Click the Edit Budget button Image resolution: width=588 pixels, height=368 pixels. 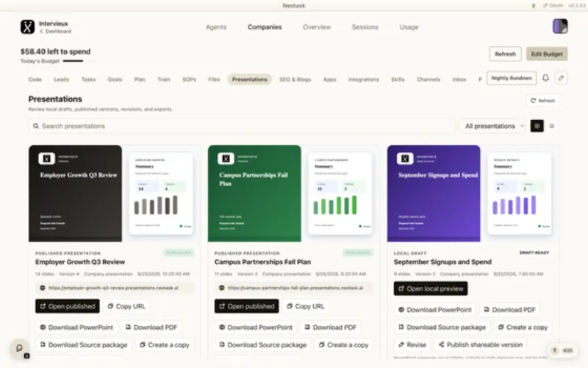coord(547,54)
